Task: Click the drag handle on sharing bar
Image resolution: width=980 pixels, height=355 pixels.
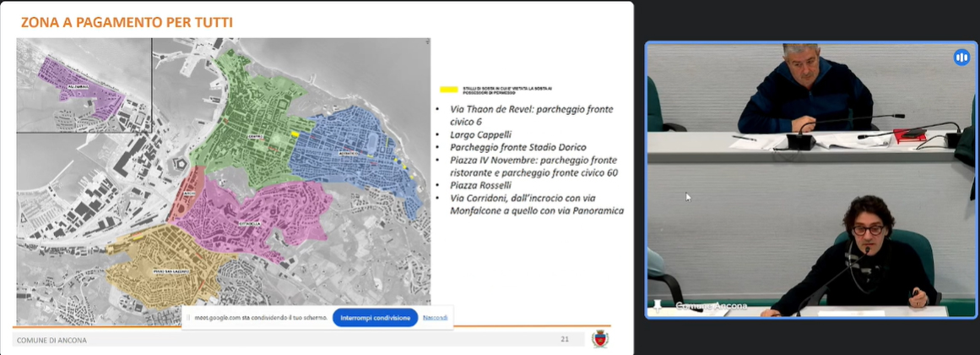Action: 187,318
